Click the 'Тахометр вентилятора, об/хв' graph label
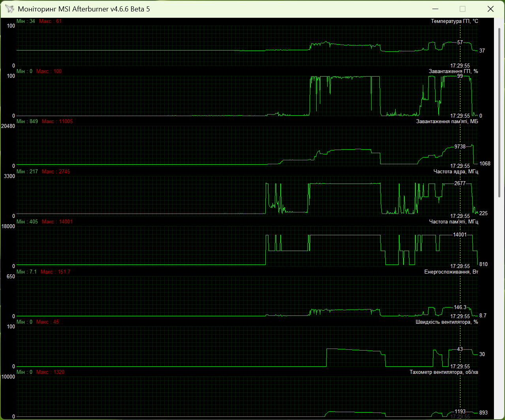Viewport: 505px width, 420px height. (444, 372)
